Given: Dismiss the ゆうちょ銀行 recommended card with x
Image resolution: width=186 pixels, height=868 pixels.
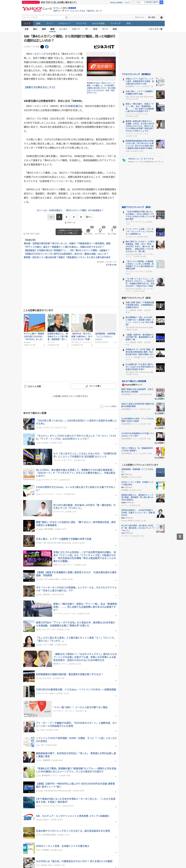Looking at the screenshot, I should 44,345.
